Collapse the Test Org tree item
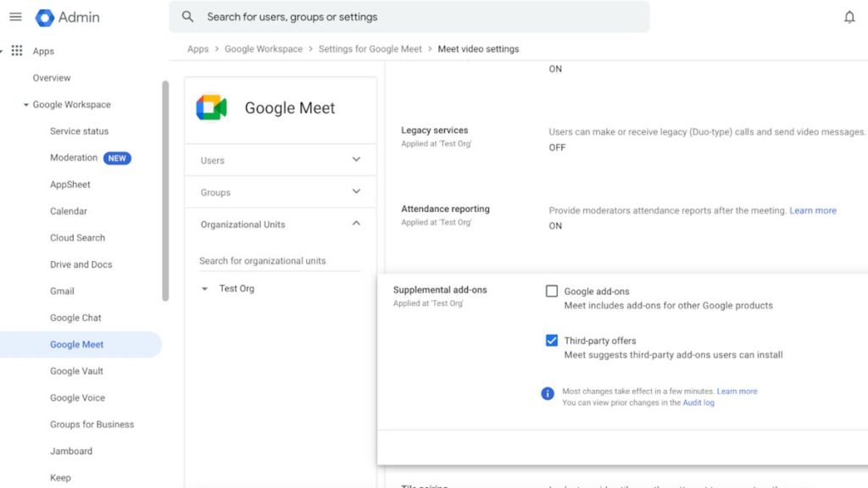Screen dimensions: 868x488 click(x=204, y=289)
